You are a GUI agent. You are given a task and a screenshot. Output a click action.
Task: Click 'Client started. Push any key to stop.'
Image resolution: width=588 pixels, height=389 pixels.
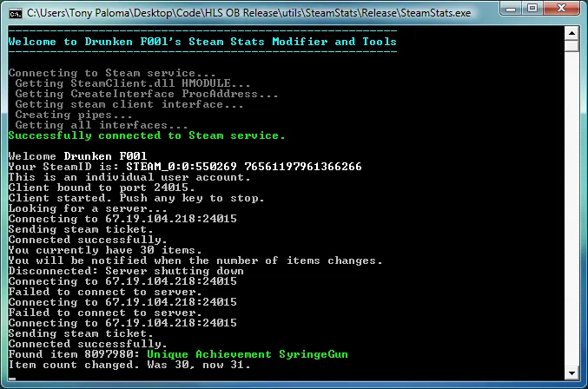pyautogui.click(x=136, y=198)
